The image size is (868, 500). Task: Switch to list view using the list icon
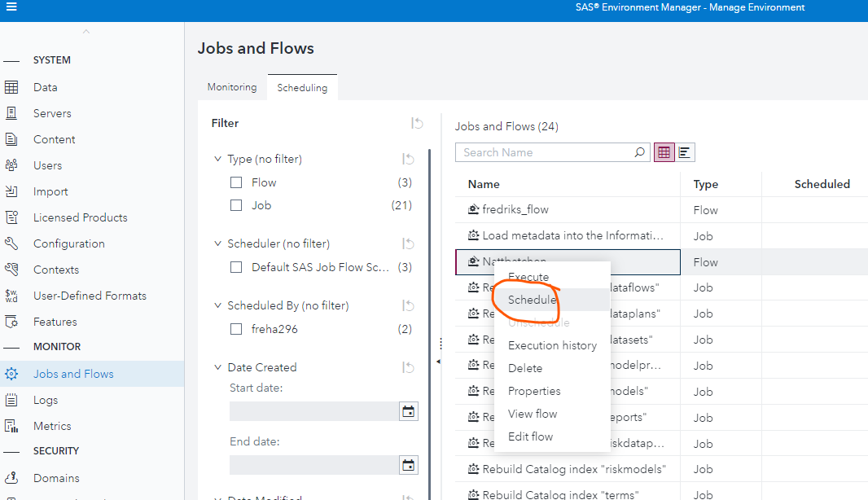coord(684,151)
